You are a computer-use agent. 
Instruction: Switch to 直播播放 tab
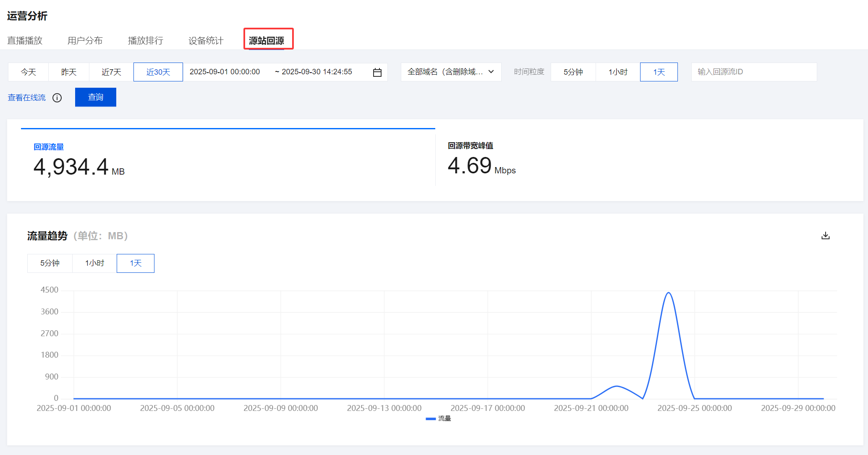25,41
